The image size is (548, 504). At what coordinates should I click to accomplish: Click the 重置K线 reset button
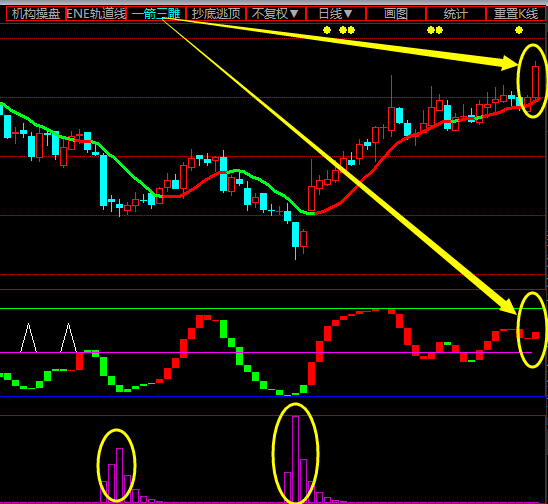tap(515, 14)
